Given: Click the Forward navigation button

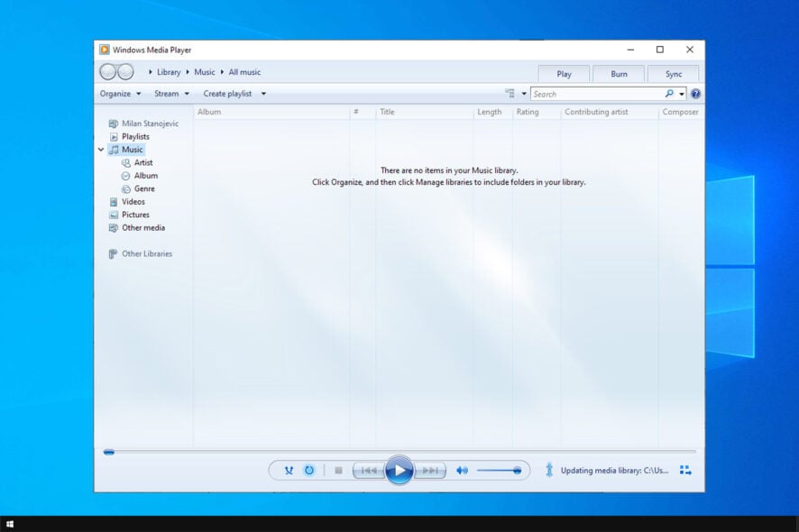Looking at the screenshot, I should 125,72.
